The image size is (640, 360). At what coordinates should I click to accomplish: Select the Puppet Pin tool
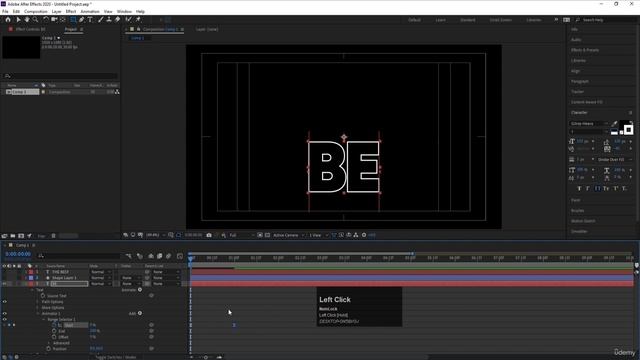click(138, 20)
